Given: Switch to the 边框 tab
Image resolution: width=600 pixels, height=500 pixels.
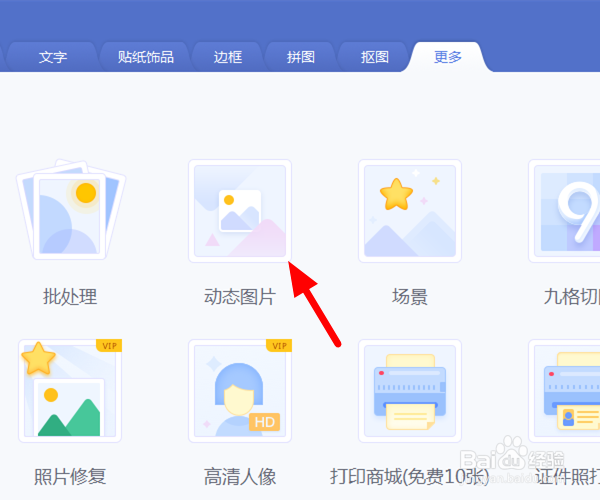Looking at the screenshot, I should pyautogui.click(x=228, y=57).
